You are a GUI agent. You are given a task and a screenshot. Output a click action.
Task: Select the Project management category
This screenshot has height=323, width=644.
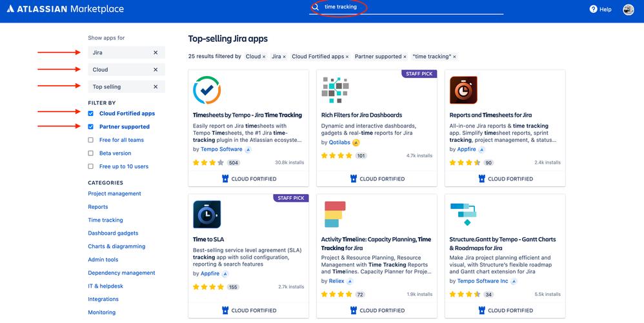click(114, 193)
